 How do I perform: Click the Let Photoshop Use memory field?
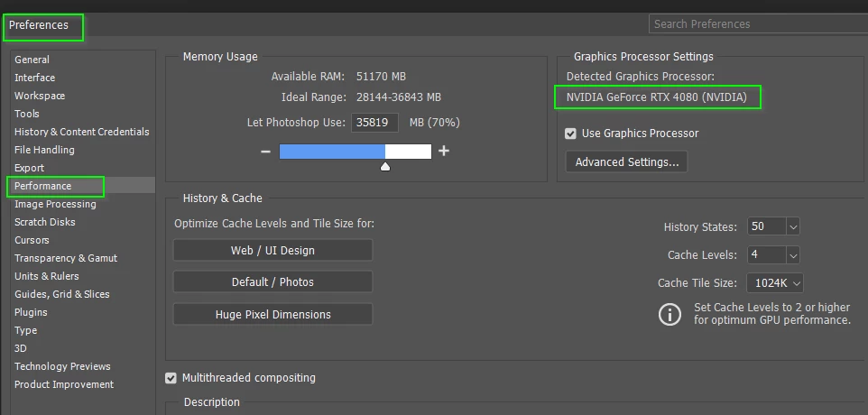click(374, 123)
